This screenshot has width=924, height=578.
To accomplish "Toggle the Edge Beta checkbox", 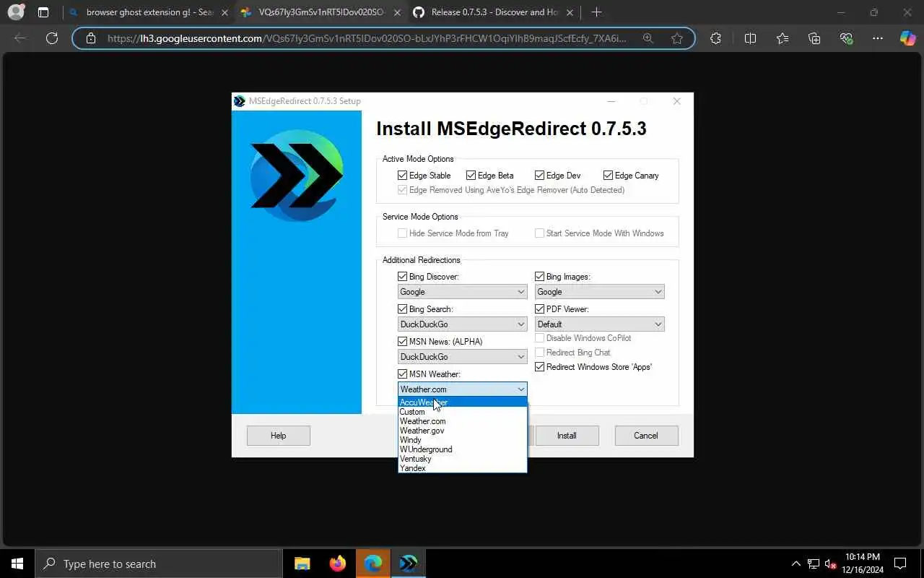I will 471,176.
